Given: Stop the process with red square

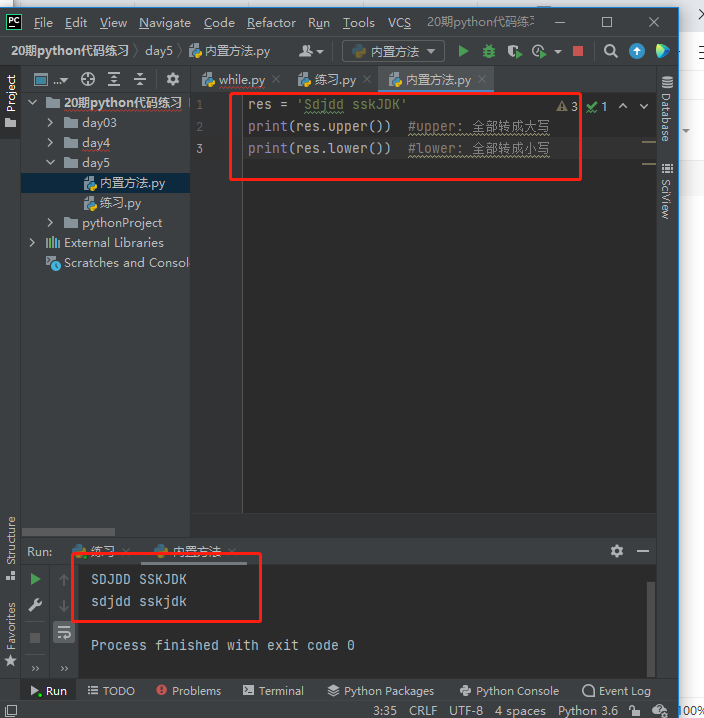Looking at the screenshot, I should (578, 51).
